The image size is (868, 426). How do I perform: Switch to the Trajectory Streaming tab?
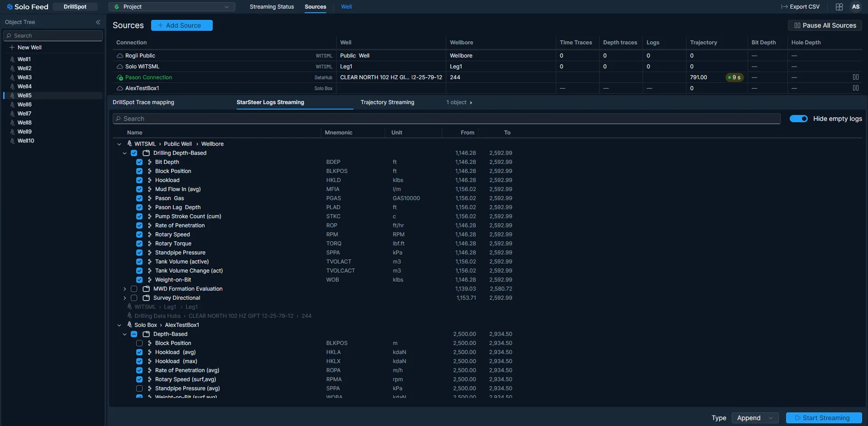pos(387,102)
